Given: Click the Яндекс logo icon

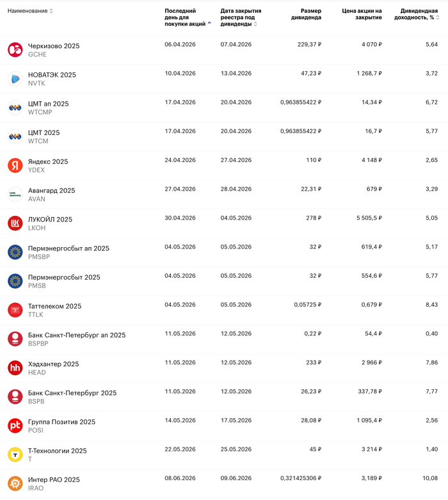Looking at the screenshot, I should pyautogui.click(x=15, y=165).
